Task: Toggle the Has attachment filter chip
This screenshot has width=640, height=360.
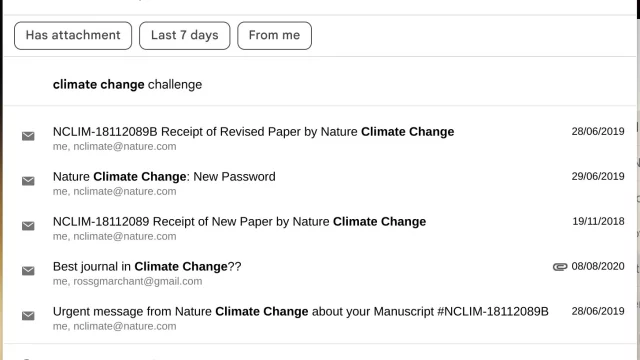Action: tap(73, 36)
